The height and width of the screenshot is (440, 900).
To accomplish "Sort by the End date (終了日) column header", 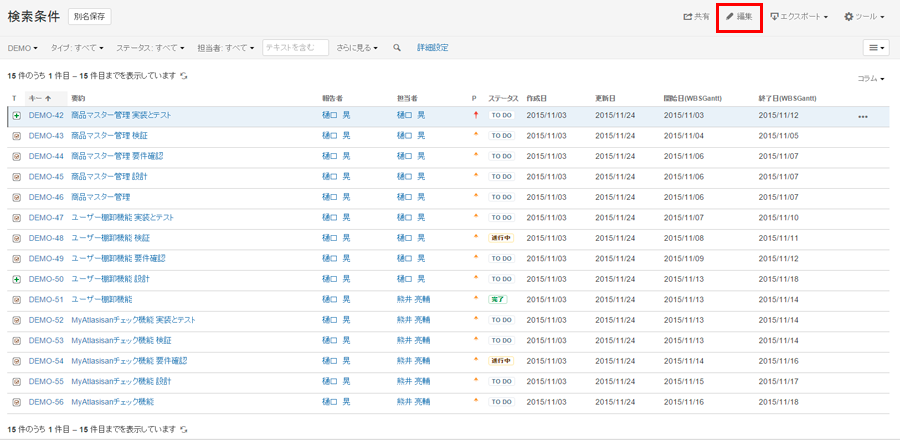I will click(788, 99).
